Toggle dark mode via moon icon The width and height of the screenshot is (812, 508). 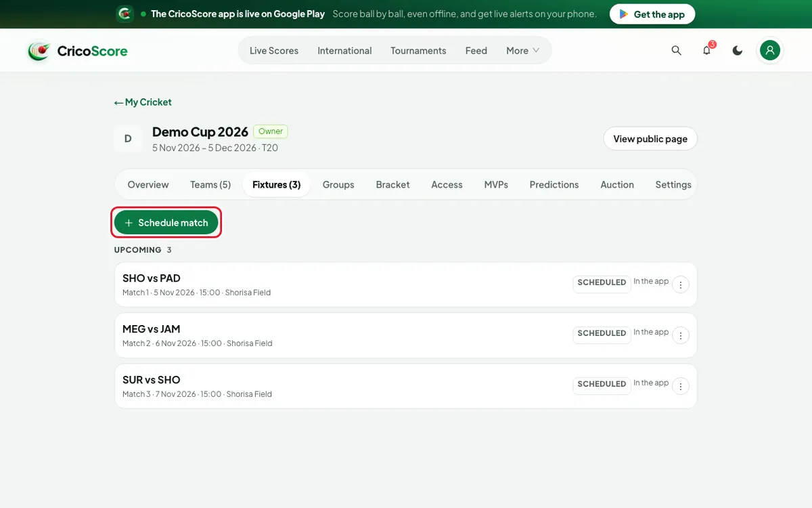pos(738,51)
